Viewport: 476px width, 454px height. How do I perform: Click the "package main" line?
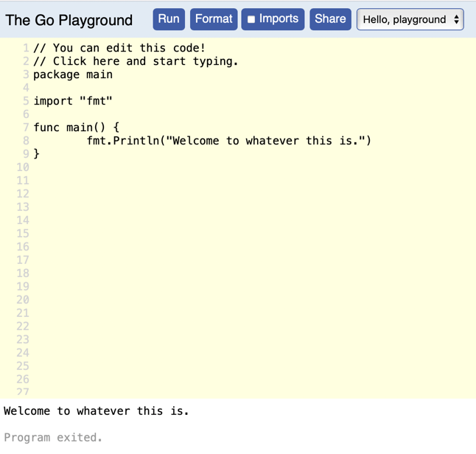point(73,74)
